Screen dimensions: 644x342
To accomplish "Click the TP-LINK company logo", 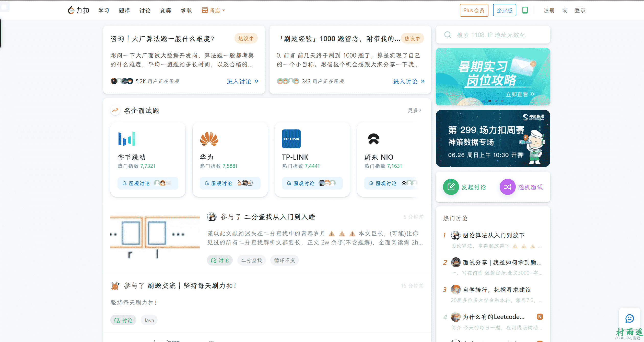I will [x=291, y=139].
